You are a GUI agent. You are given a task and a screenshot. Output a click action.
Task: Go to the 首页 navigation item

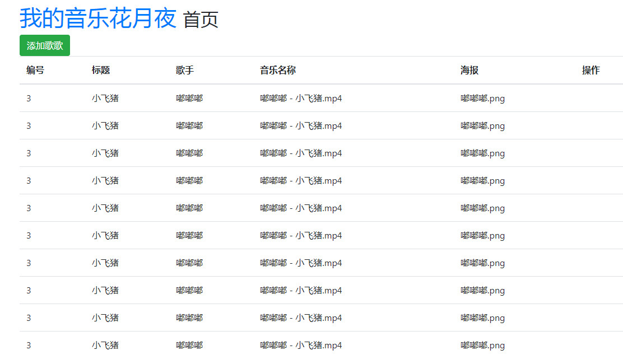click(x=199, y=20)
